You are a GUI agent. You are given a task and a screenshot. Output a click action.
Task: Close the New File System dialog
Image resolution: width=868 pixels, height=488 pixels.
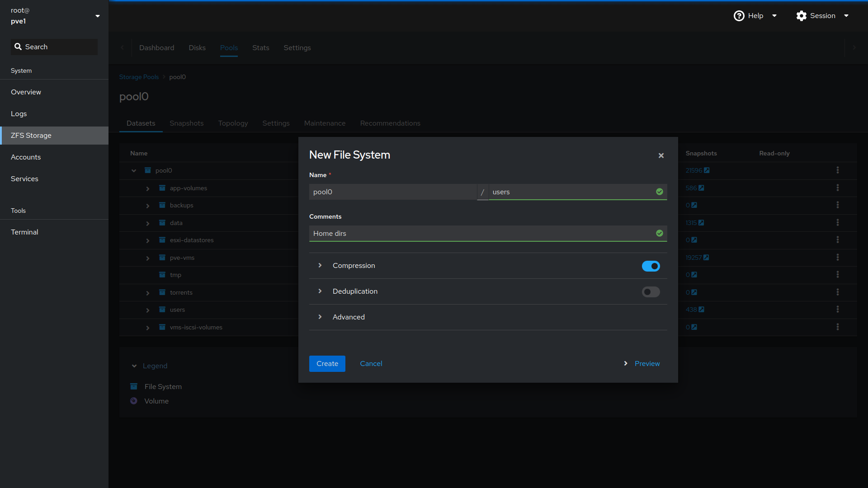[x=661, y=155]
